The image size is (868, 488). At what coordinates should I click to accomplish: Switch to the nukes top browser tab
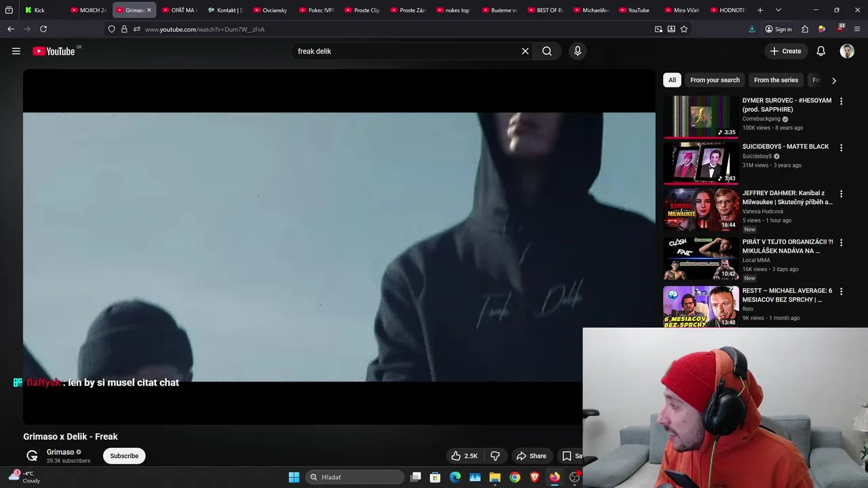(452, 10)
